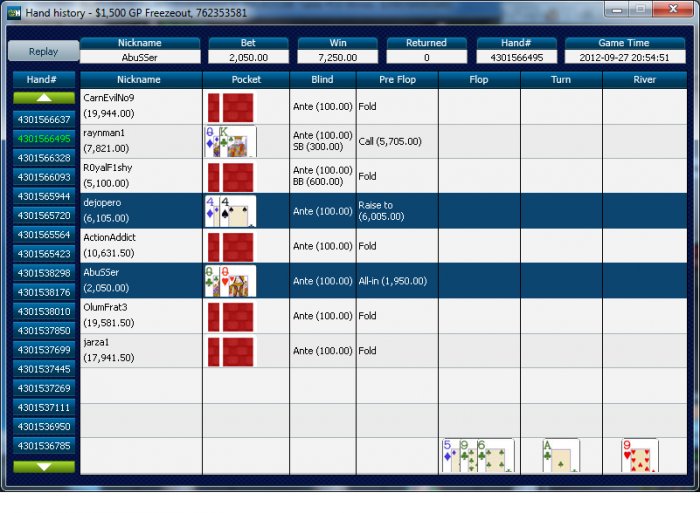700x513 pixels.
Task: Open hand 4301537111
Action: 44,408
